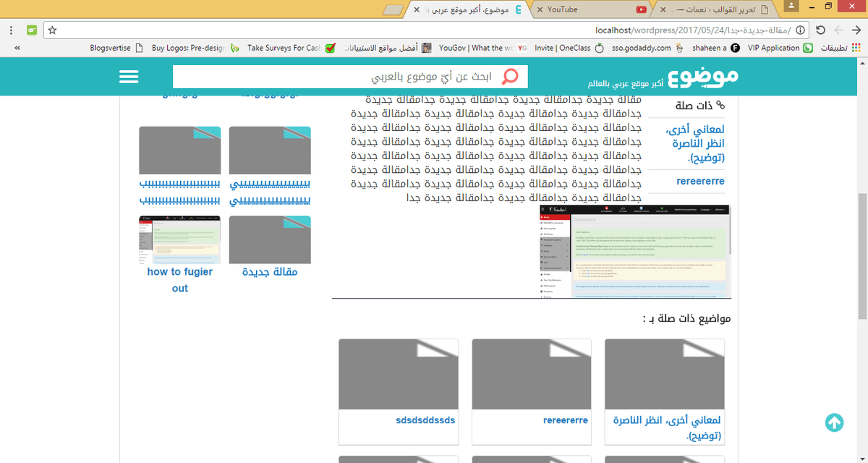The height and width of the screenshot is (463, 868).
Task: Close the YouTube tab
Action: click(x=540, y=9)
